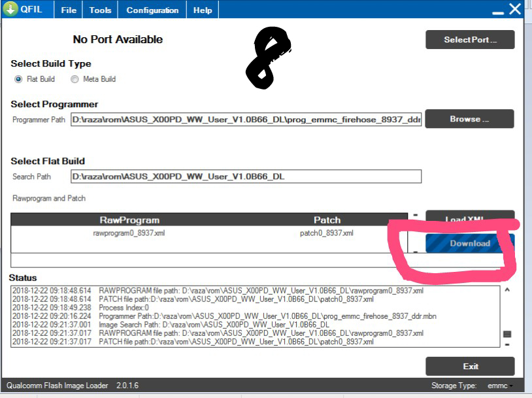Click the RawProgram column header

click(x=129, y=220)
